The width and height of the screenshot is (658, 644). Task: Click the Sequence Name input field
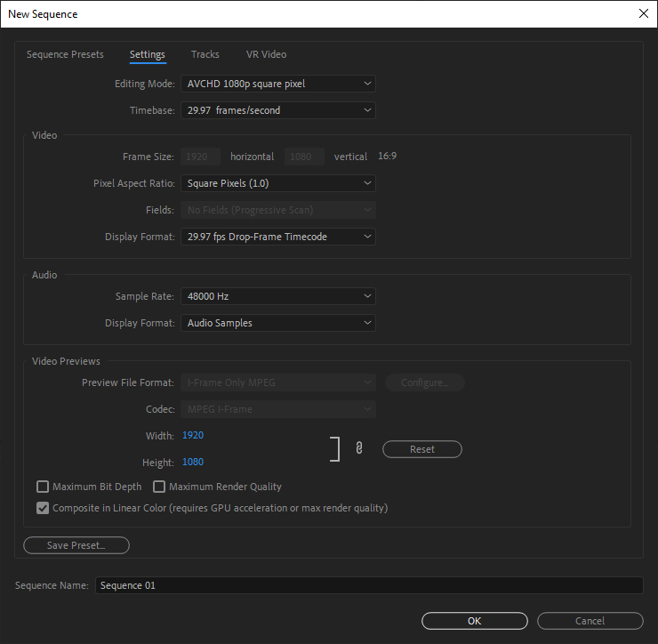tap(369, 585)
